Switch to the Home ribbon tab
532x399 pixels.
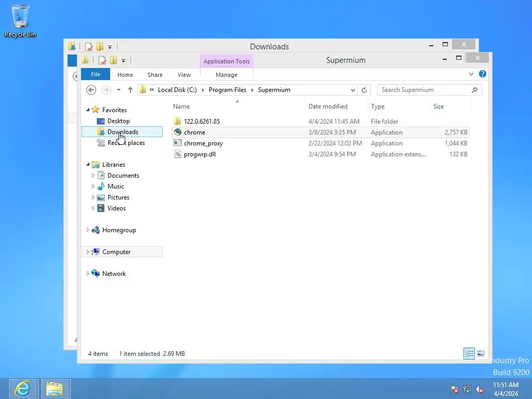tap(125, 75)
